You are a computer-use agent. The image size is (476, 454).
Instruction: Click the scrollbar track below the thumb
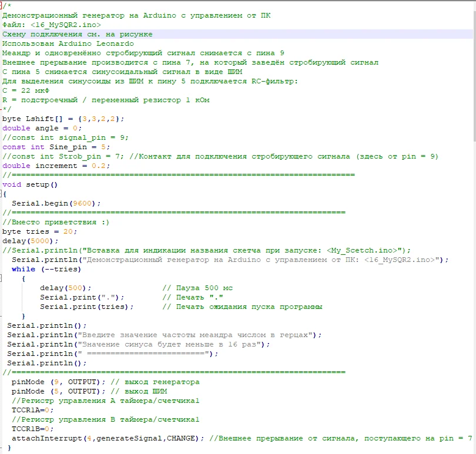pyautogui.click(x=473, y=294)
